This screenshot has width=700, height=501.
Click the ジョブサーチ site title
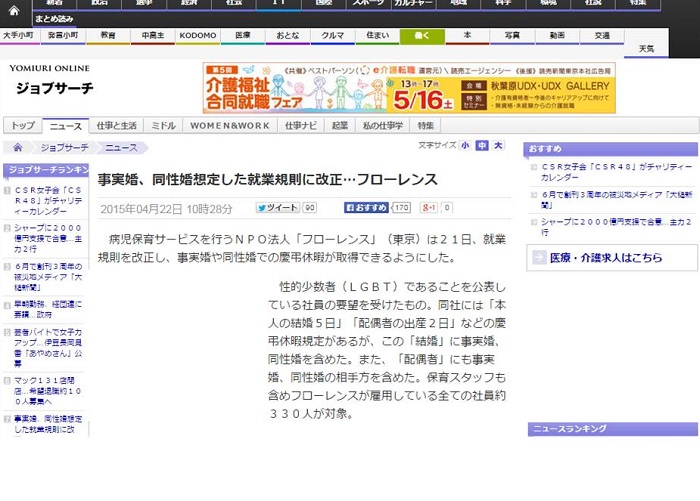[54, 88]
